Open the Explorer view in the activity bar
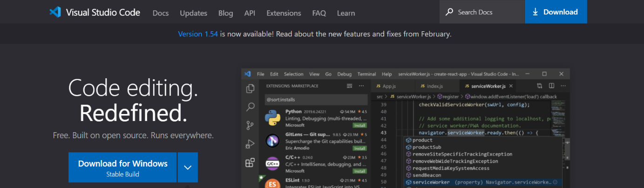The height and width of the screenshot is (188, 644). point(250,88)
